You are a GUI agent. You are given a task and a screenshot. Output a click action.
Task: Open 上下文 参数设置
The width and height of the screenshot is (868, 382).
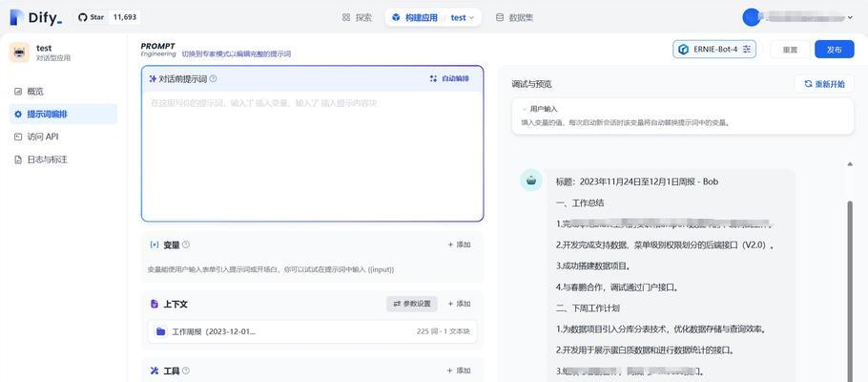coord(412,304)
